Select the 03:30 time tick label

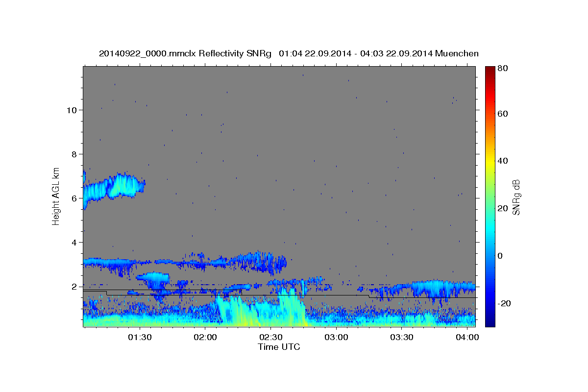point(402,338)
